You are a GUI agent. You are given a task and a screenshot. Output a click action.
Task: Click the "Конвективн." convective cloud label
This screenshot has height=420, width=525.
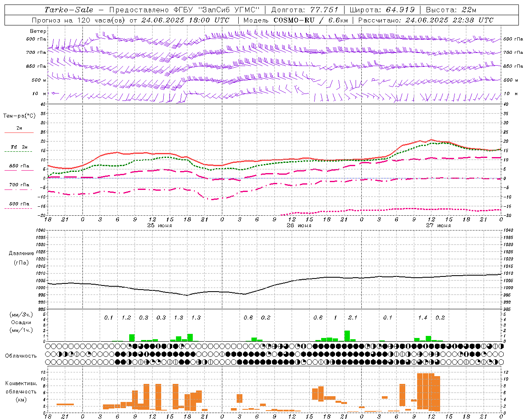[21, 383]
